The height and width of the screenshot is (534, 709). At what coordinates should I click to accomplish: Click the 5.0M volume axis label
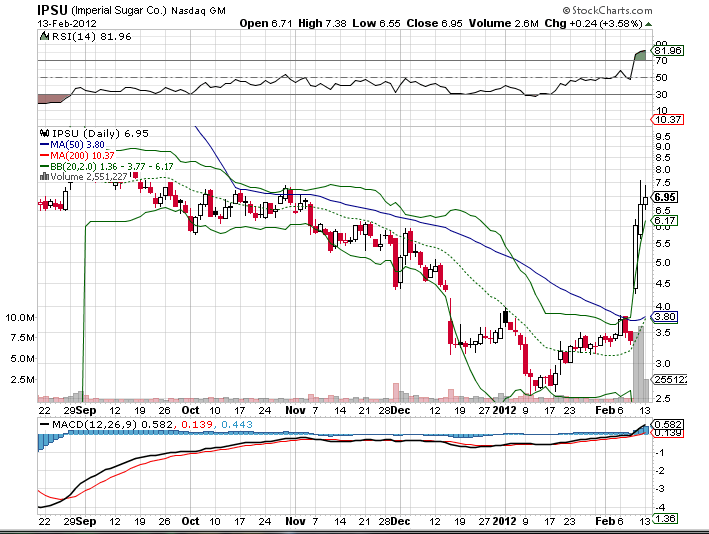(22, 359)
